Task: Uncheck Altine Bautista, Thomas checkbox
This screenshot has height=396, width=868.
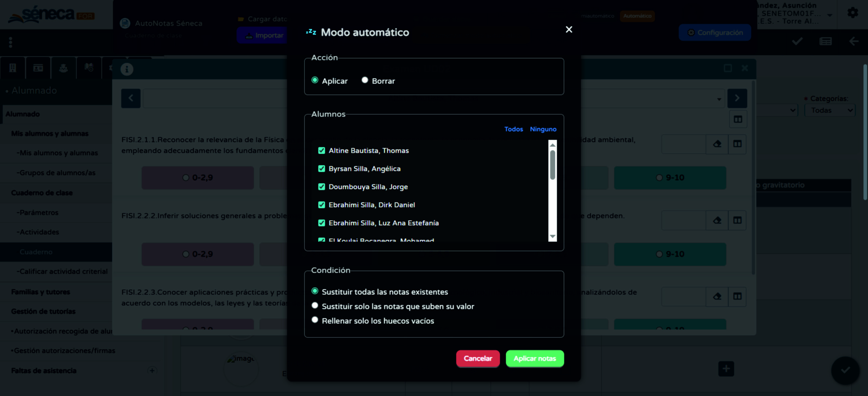Action: [321, 150]
